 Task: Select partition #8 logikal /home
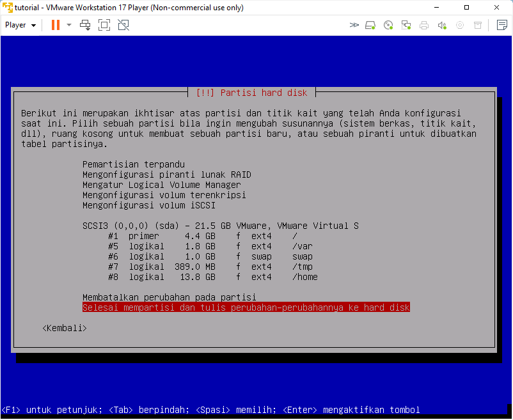pyautogui.click(x=213, y=277)
